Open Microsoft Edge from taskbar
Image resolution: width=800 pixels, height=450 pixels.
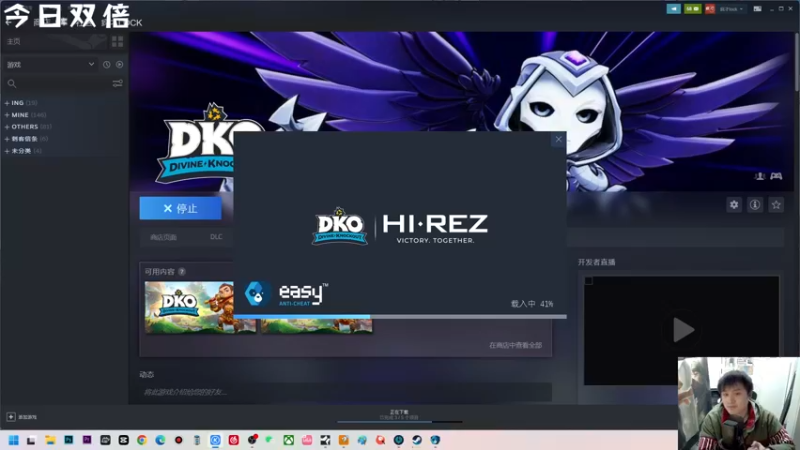point(160,440)
